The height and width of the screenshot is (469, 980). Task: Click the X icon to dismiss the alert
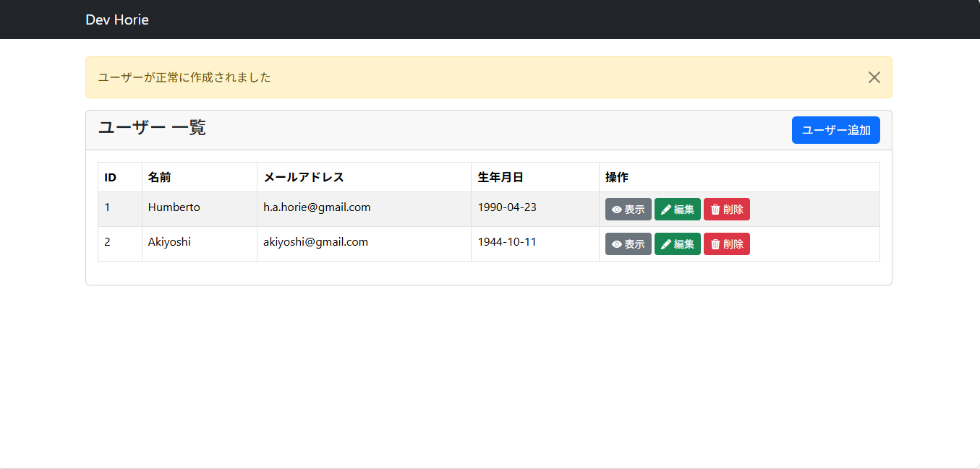pyautogui.click(x=874, y=77)
